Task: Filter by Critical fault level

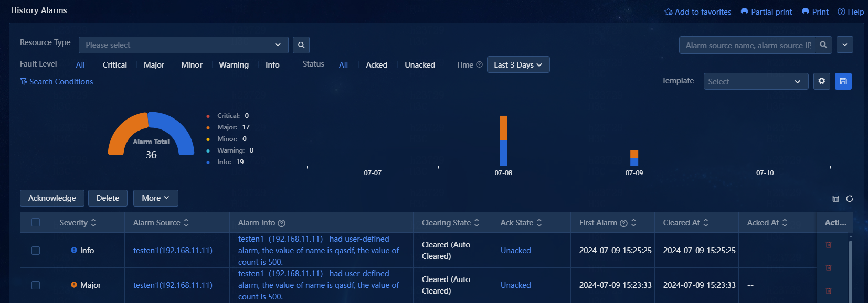Action: pos(115,65)
